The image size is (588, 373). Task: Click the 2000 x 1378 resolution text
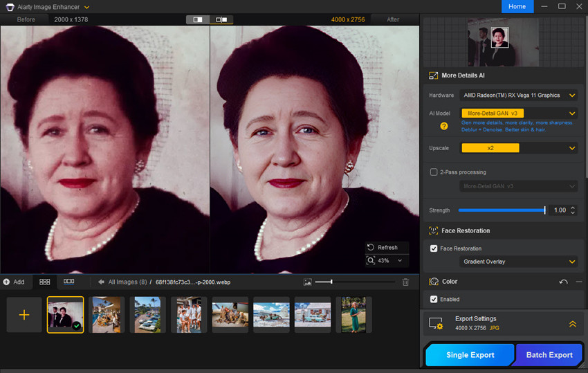point(71,19)
